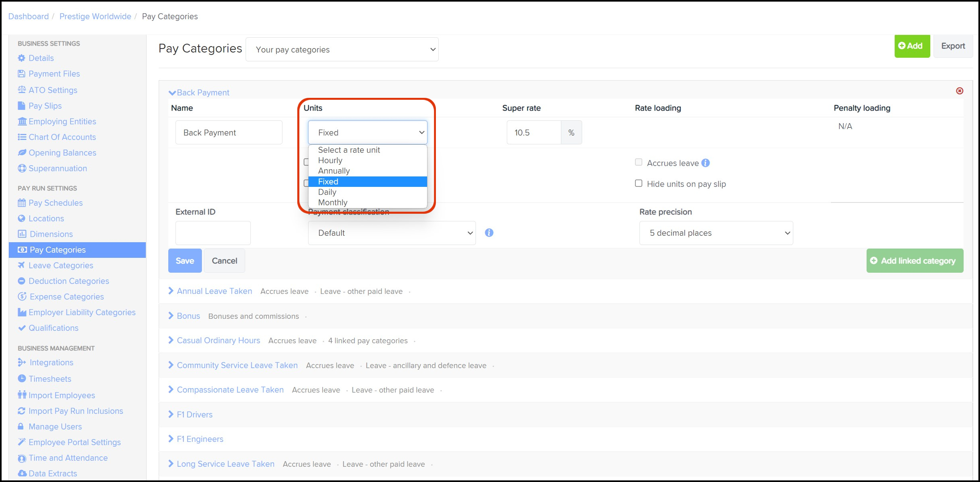This screenshot has width=980, height=482.
Task: Choose Hourly from the Units list
Action: tap(330, 160)
